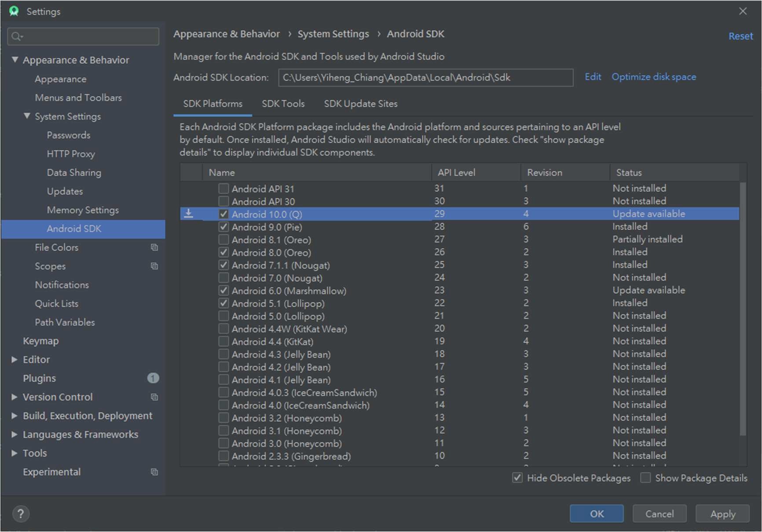Select Android 2.3.3 (Gingerbread) row
This screenshot has width=762, height=532.
pyautogui.click(x=460, y=456)
